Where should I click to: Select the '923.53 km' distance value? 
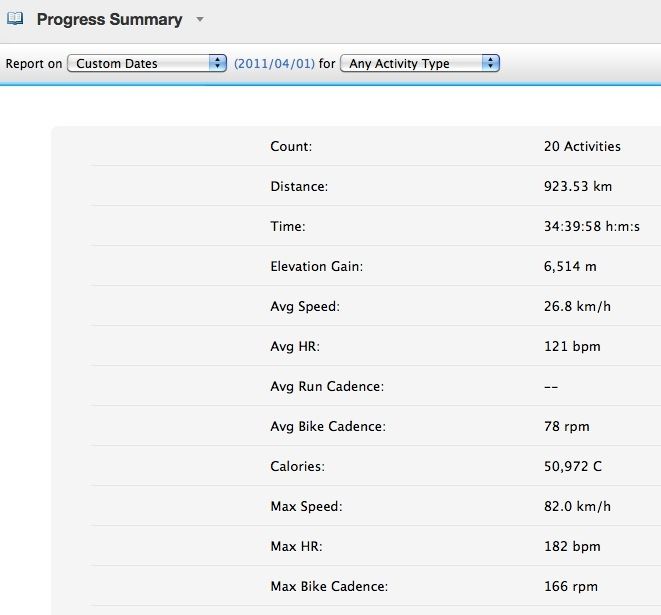pyautogui.click(x=578, y=186)
